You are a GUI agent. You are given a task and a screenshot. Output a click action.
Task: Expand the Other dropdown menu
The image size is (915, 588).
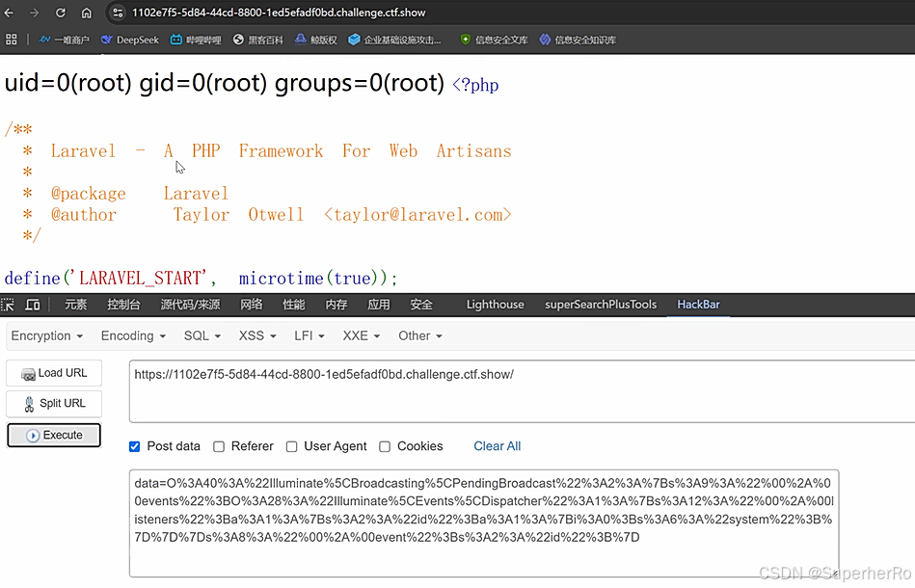(x=420, y=336)
